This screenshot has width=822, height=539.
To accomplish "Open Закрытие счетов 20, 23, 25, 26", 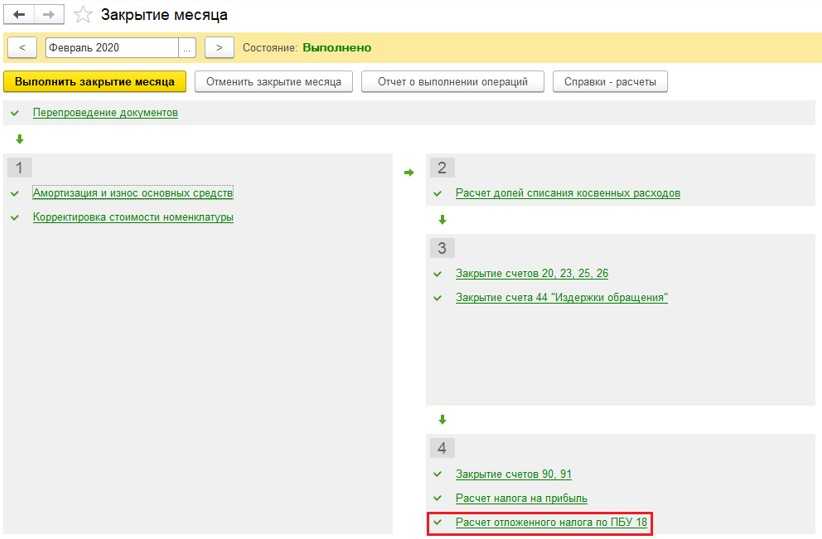I will coord(532,273).
